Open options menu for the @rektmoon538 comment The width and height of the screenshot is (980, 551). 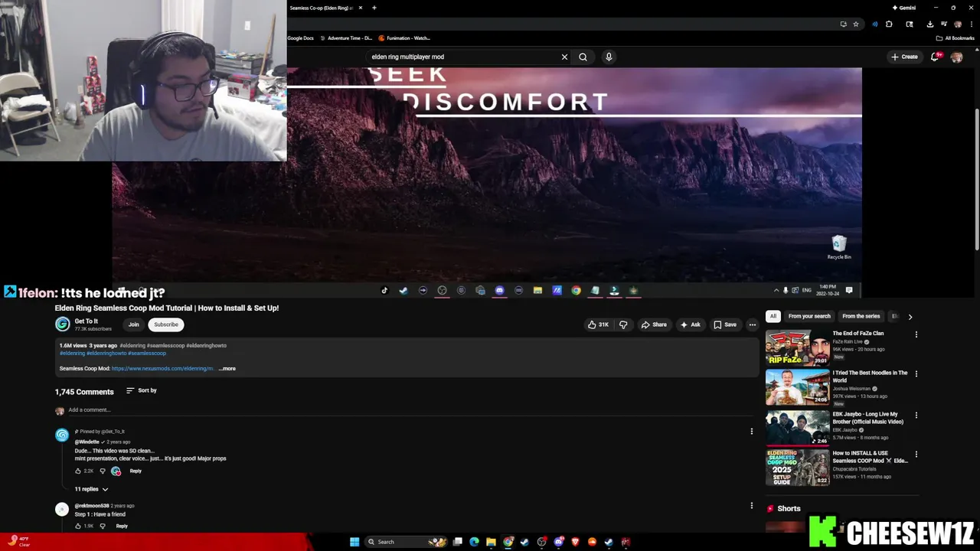click(x=751, y=505)
